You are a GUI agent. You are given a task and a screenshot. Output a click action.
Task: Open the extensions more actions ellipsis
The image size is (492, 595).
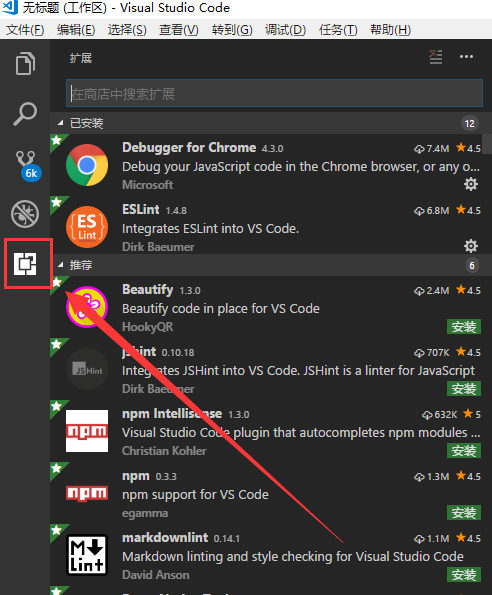466,57
